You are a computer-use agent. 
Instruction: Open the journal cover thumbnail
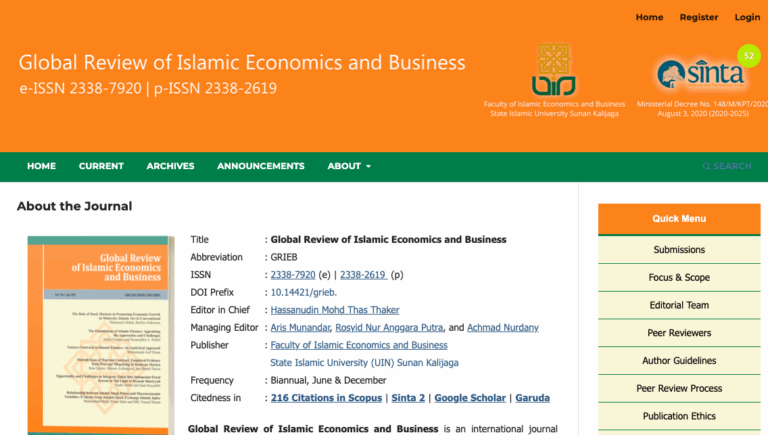tap(101, 335)
